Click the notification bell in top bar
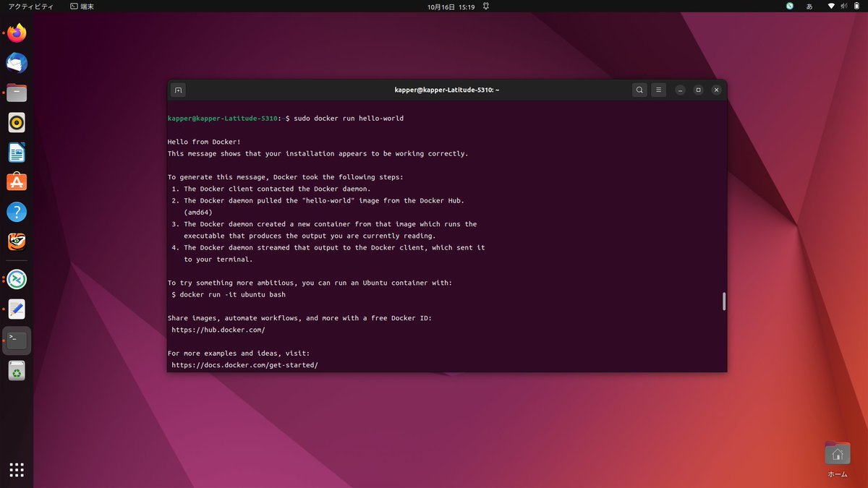This screenshot has width=868, height=488. [486, 6]
